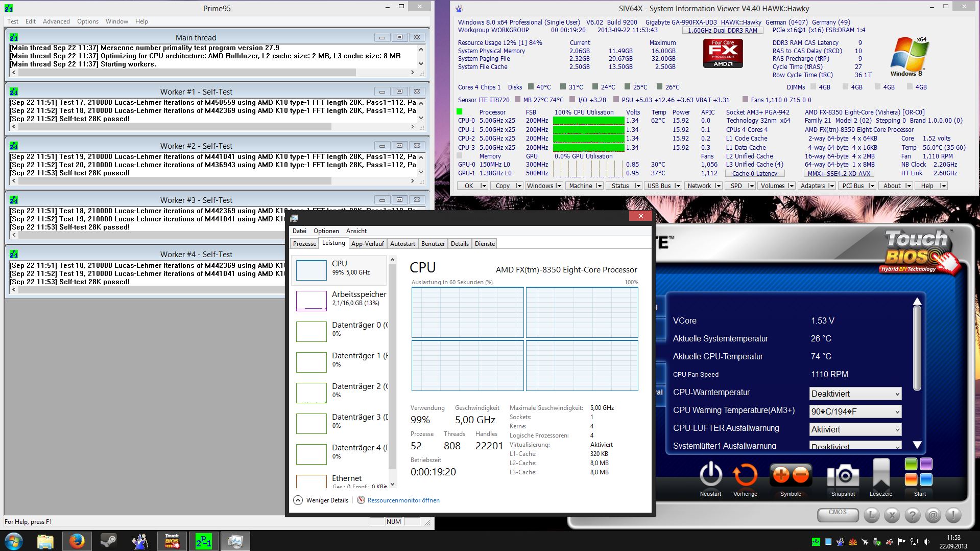Click the round @ button in Touch BIOS
The image size is (980, 551).
pos(933,515)
